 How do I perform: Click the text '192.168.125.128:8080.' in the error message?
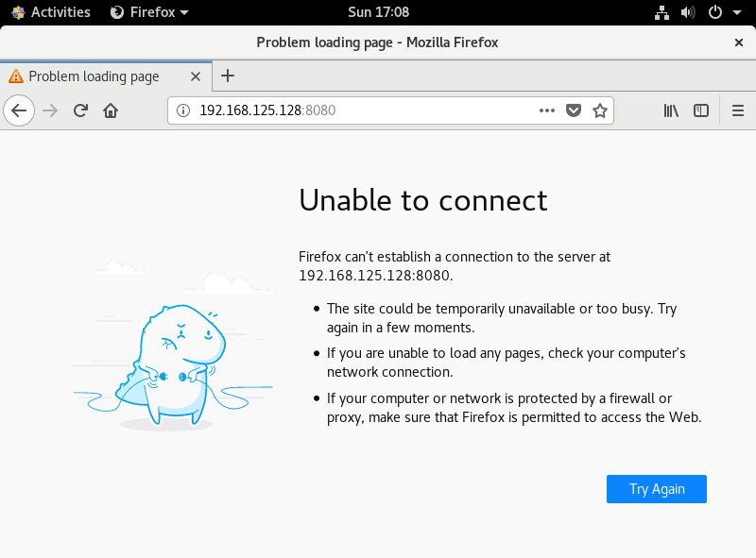coord(376,275)
